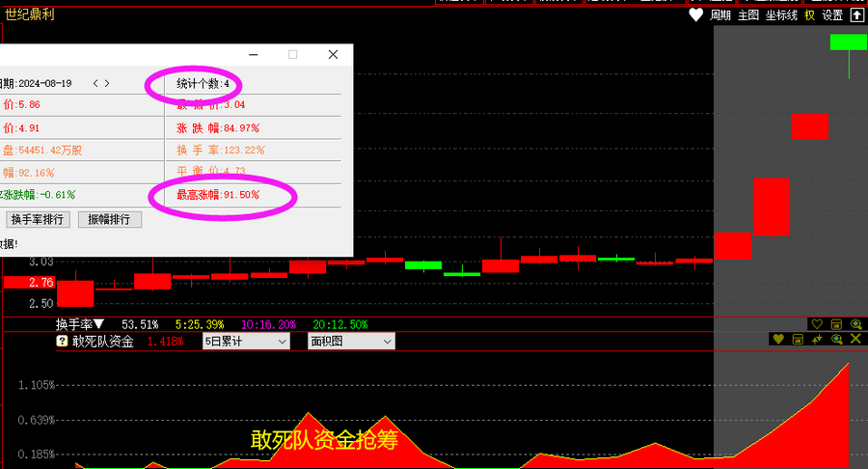The image size is (868, 469).
Task: Open the 设置 settings menu
Action: click(x=832, y=15)
